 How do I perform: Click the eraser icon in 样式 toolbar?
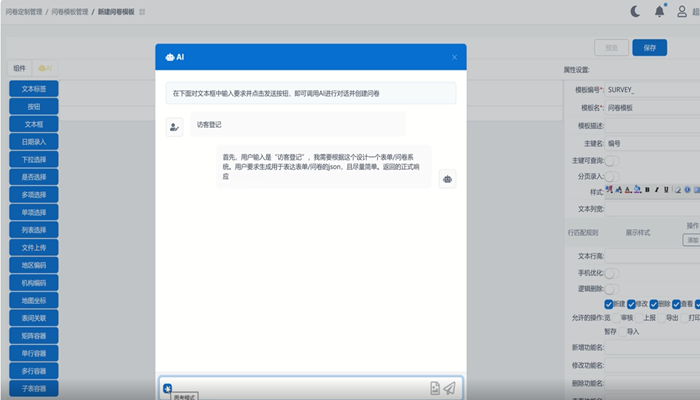click(678, 190)
